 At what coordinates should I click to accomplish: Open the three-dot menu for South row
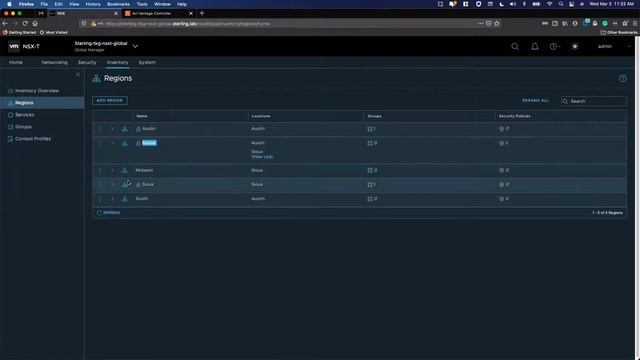[x=100, y=199]
